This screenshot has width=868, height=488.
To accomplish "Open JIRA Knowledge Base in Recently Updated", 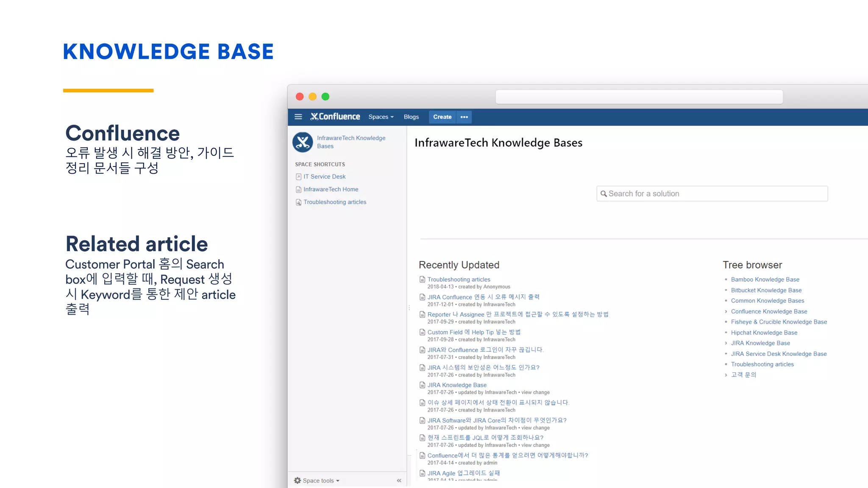I will point(457,385).
